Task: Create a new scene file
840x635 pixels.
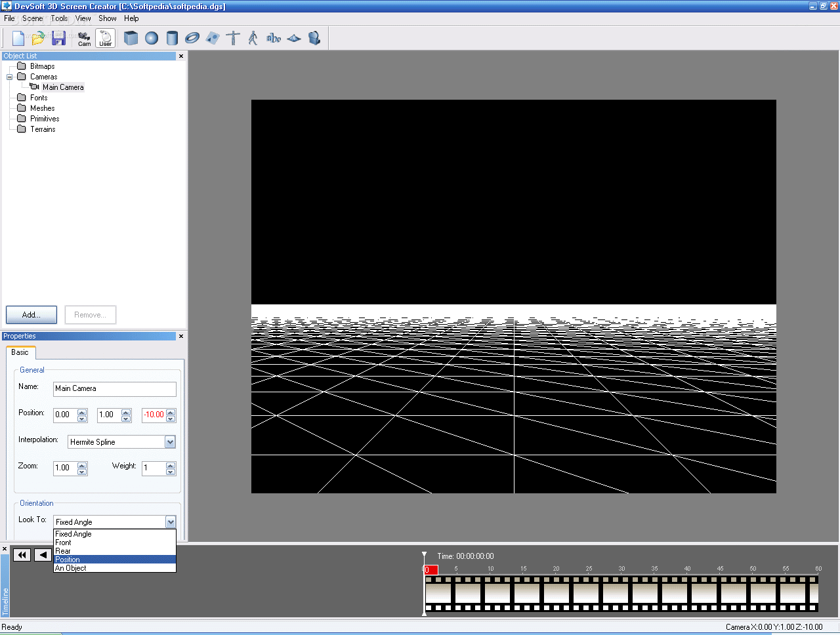Action: point(18,38)
